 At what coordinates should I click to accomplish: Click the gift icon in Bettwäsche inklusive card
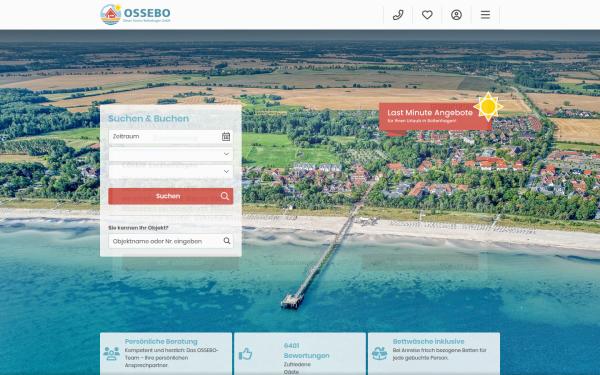(x=379, y=354)
